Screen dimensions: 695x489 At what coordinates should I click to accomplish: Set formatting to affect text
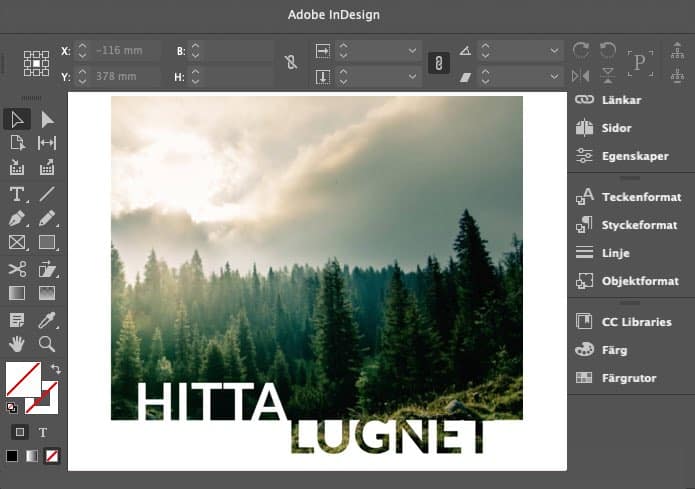point(43,432)
